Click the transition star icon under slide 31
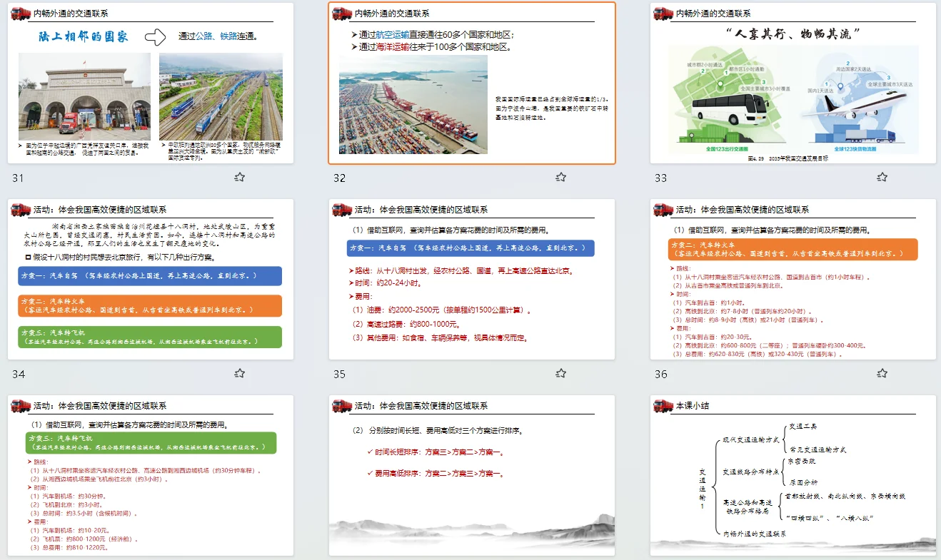The height and width of the screenshot is (560, 941). [x=240, y=177]
